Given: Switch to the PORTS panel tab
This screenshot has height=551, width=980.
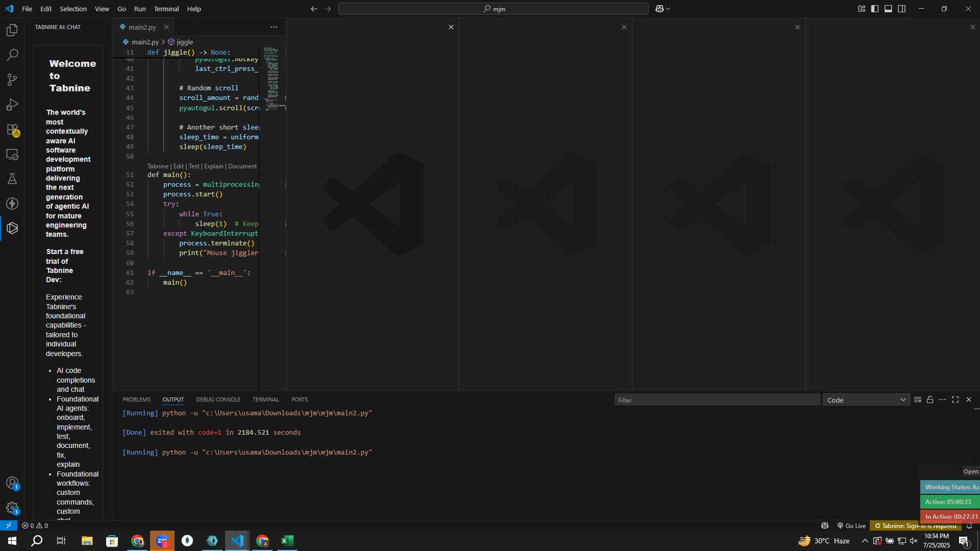Looking at the screenshot, I should pyautogui.click(x=300, y=399).
